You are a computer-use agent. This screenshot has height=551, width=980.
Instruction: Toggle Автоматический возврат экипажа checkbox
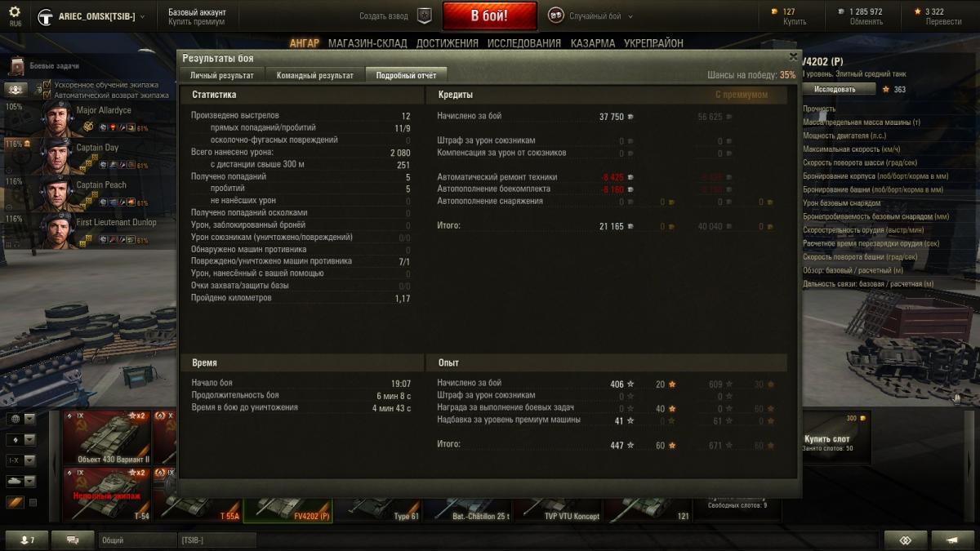47,95
